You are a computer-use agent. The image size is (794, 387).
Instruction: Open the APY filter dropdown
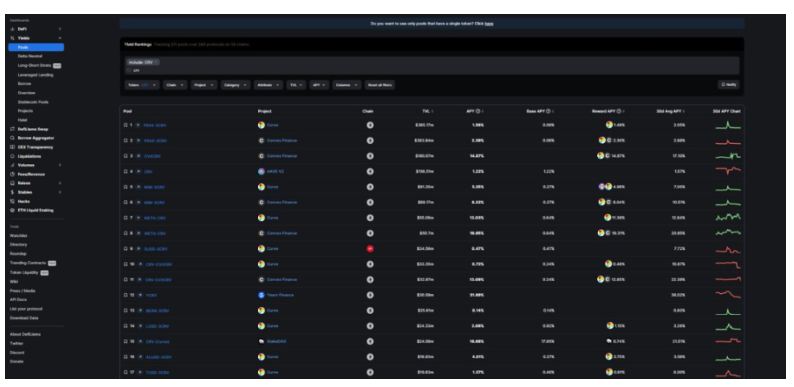[320, 85]
